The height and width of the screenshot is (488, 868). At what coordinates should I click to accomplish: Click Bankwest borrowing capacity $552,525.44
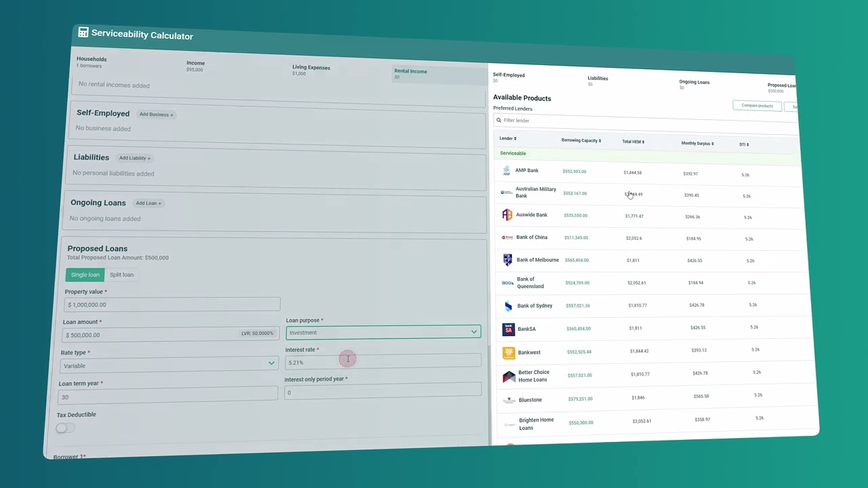click(578, 352)
